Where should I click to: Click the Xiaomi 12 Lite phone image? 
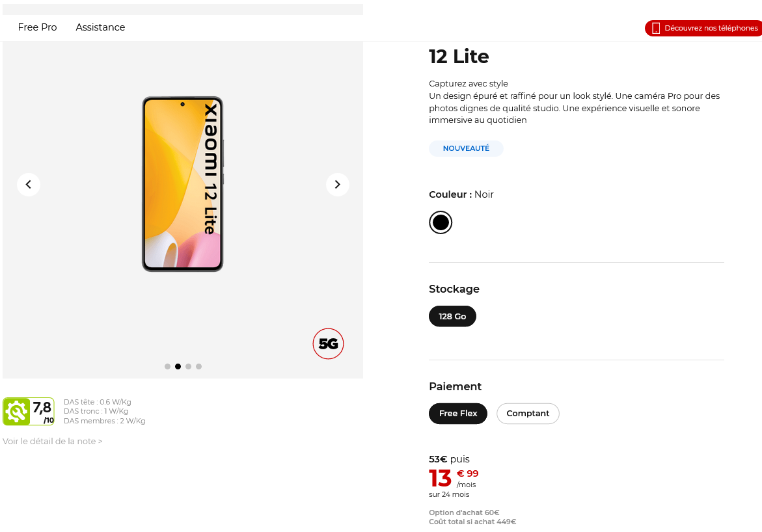183,184
